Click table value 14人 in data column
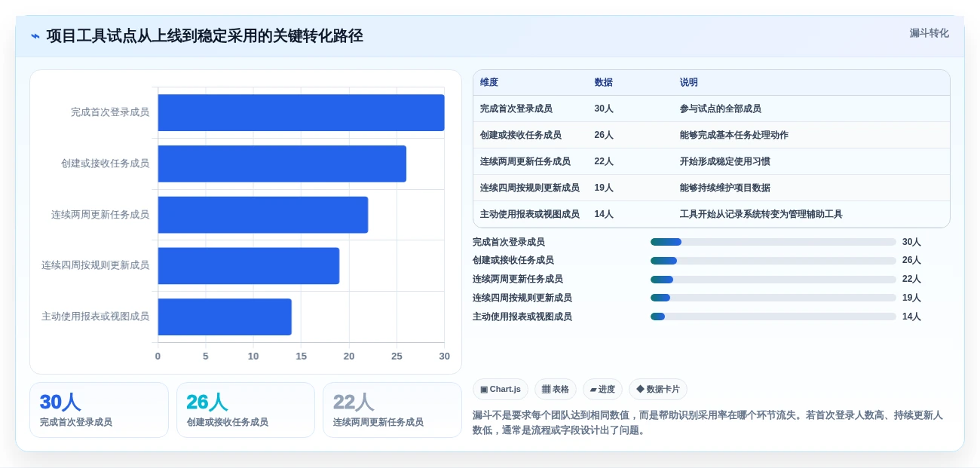Image resolution: width=980 pixels, height=468 pixels. point(604,214)
